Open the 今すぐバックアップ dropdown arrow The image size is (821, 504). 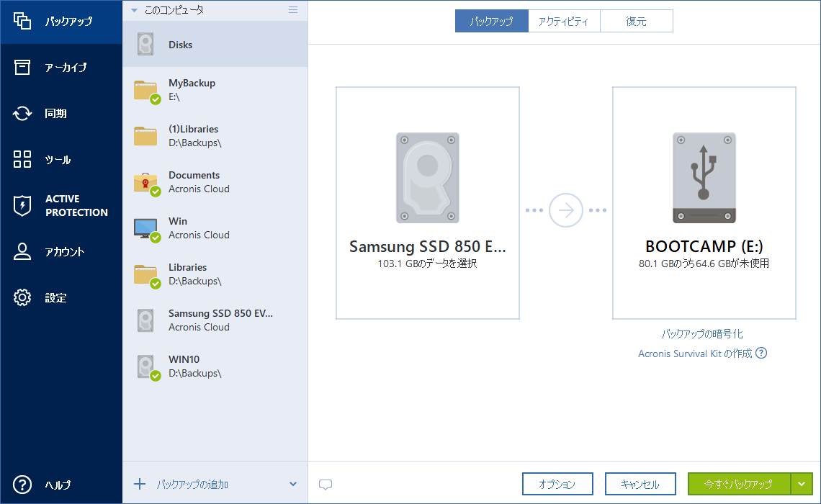point(802,484)
